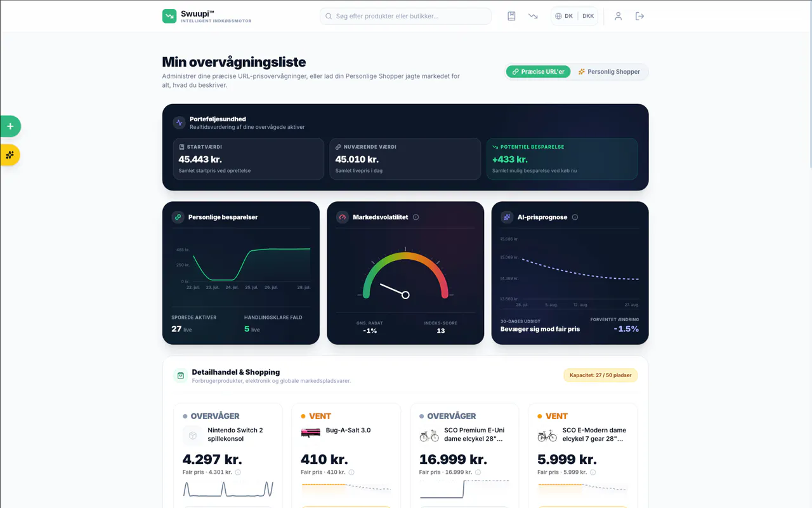Select the Præcise URL'er toggle option
The image size is (812, 508).
pyautogui.click(x=539, y=72)
